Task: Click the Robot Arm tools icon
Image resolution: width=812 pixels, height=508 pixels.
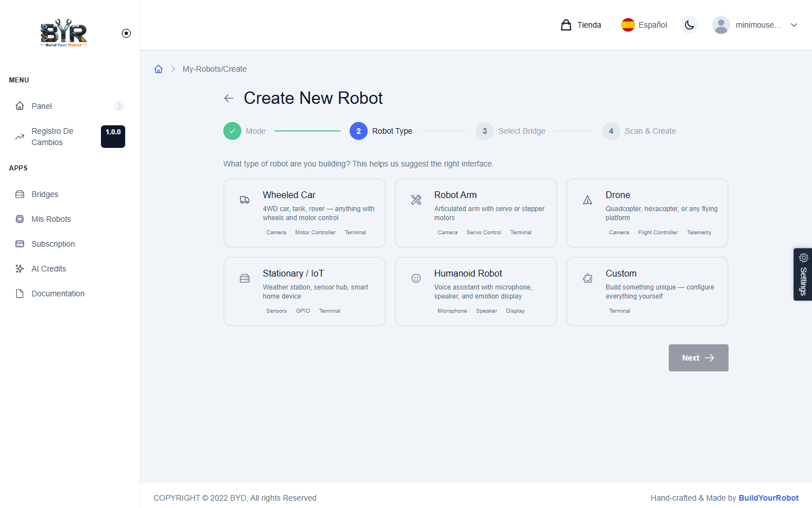Action: pyautogui.click(x=416, y=200)
